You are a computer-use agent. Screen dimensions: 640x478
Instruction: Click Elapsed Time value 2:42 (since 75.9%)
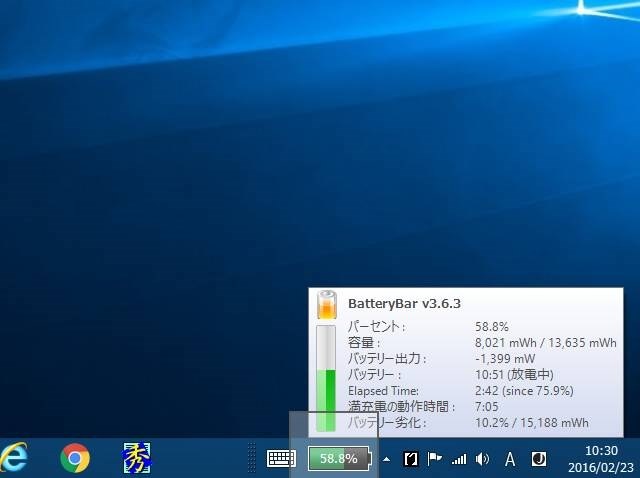524,391
